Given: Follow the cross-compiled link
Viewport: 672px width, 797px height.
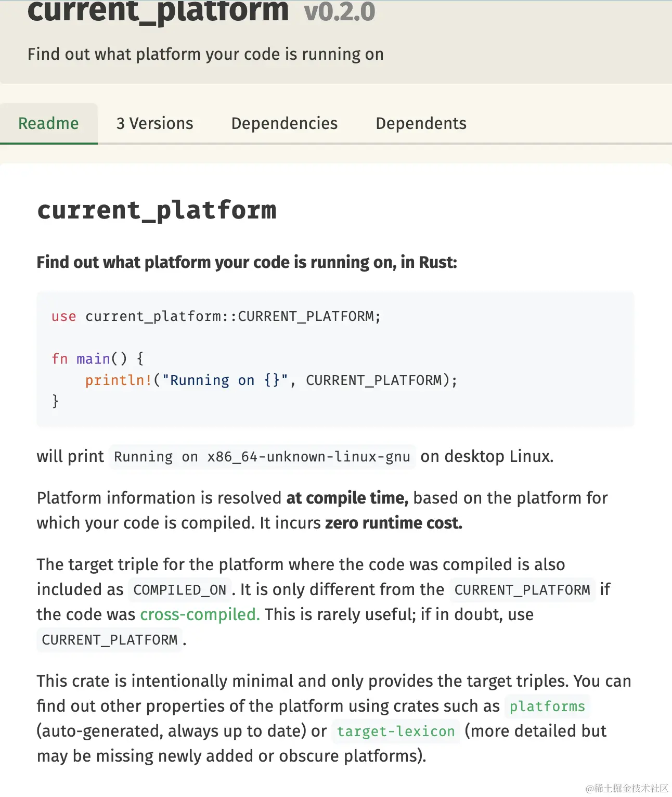Looking at the screenshot, I should [200, 614].
